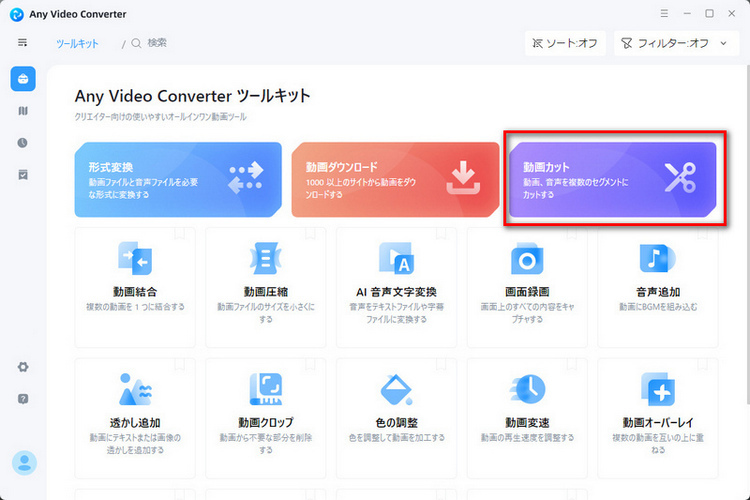Image resolution: width=750 pixels, height=500 pixels.
Task: Click the 画面録画 screen record icon
Action: tap(527, 258)
